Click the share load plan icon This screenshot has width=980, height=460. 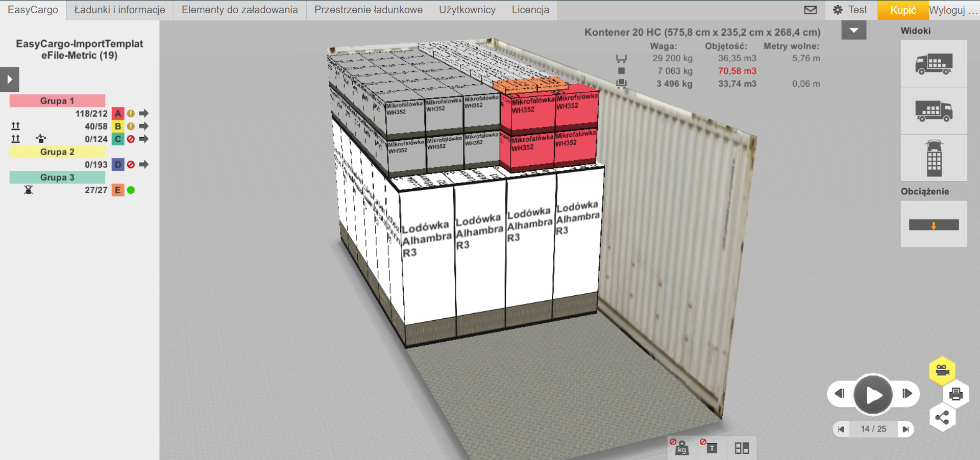(942, 418)
